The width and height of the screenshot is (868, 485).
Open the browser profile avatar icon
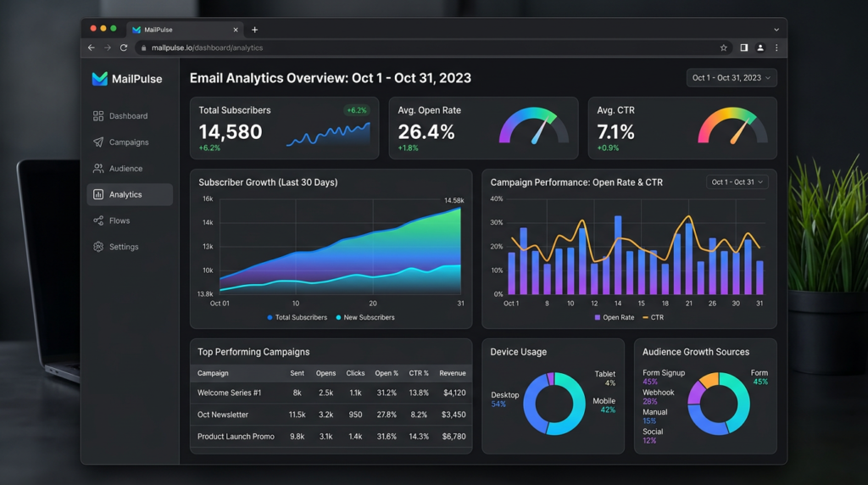[760, 48]
